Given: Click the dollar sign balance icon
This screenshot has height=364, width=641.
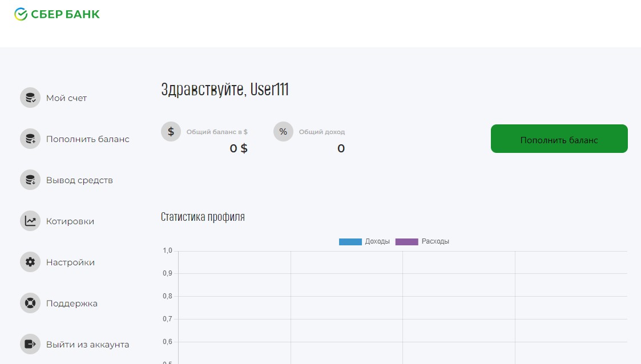Looking at the screenshot, I should coord(171,132).
